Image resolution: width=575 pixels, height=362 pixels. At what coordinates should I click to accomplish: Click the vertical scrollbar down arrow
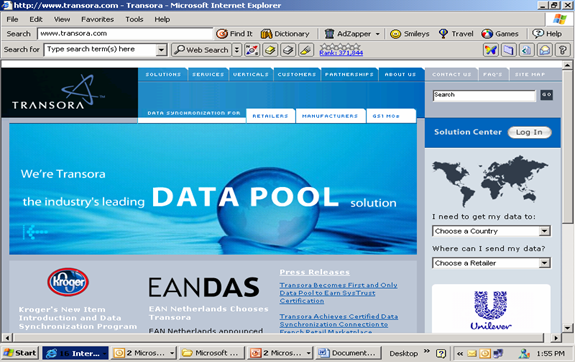coord(568,328)
